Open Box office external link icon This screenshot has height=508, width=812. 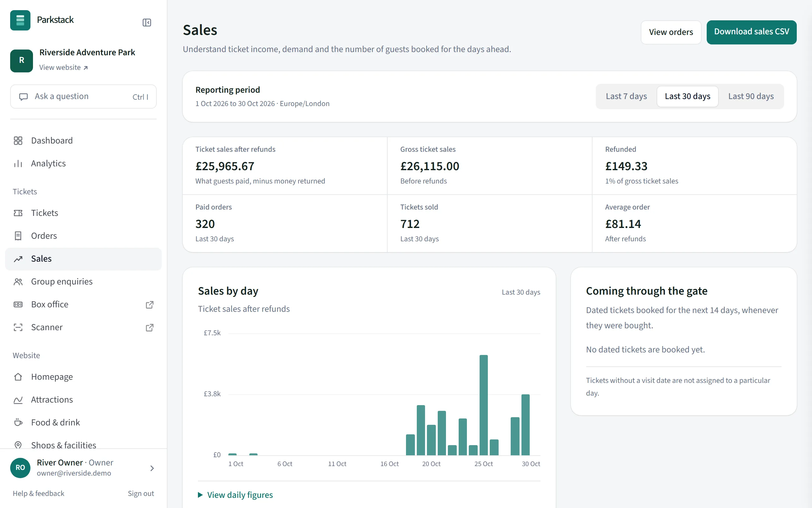click(150, 304)
